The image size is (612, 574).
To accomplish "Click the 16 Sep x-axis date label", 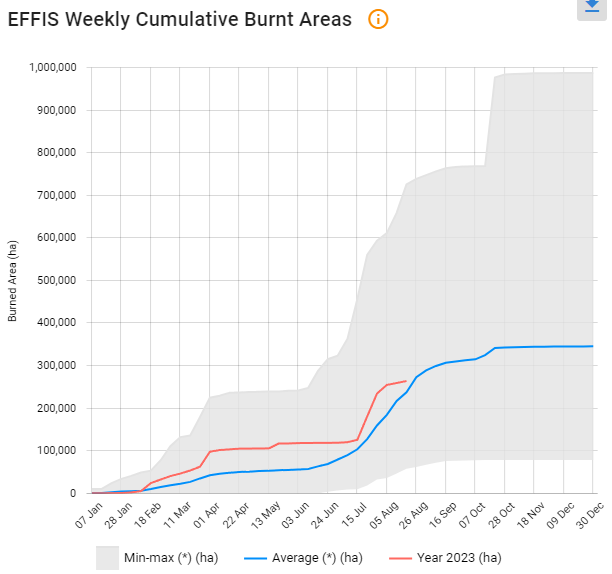I will pos(443,515).
